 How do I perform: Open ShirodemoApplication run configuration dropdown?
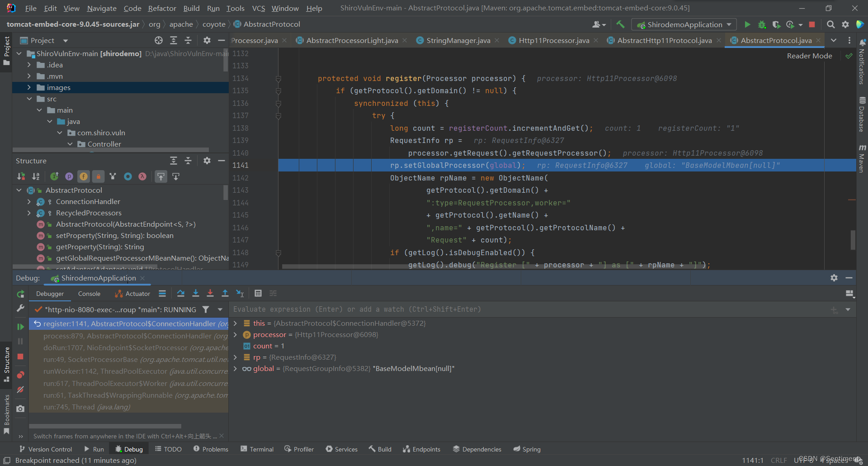[684, 24]
